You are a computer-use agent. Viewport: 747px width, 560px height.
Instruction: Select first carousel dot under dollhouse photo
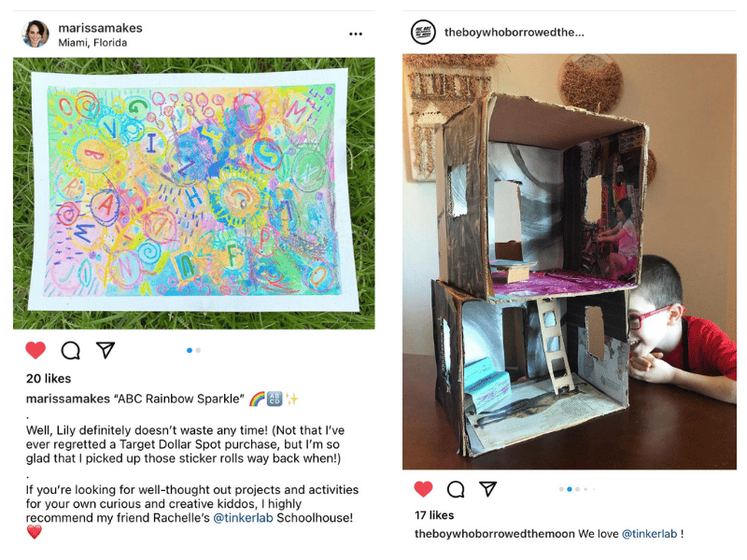pos(561,489)
